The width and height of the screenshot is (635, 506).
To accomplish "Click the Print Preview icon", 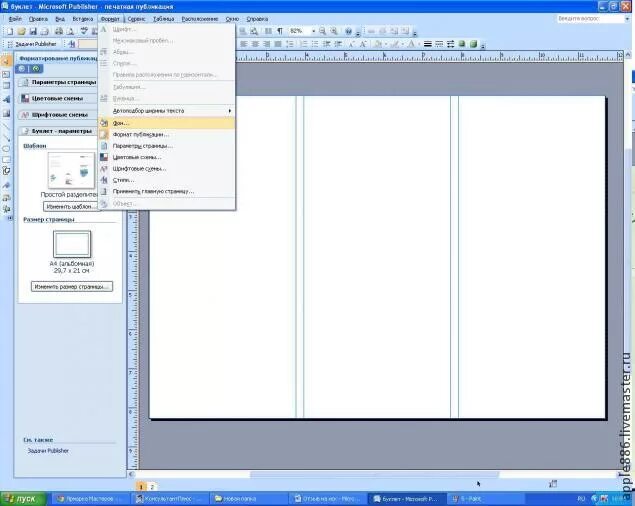I will [x=70, y=32].
